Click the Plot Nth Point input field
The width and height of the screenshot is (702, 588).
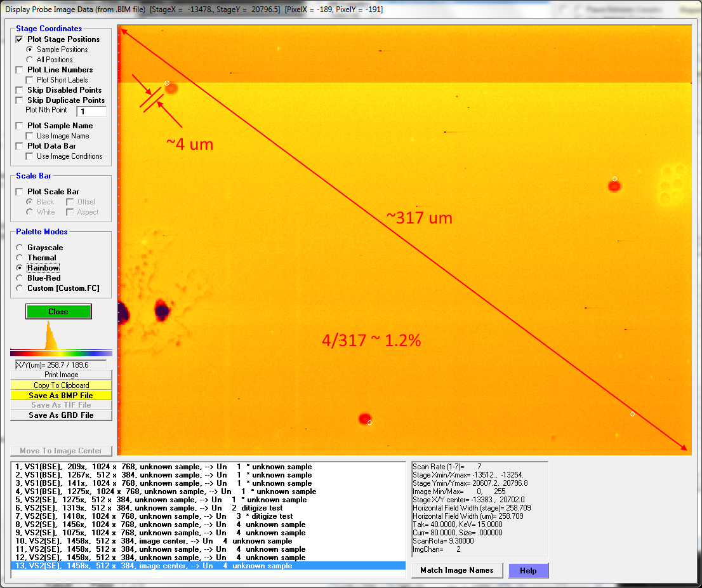coord(91,111)
